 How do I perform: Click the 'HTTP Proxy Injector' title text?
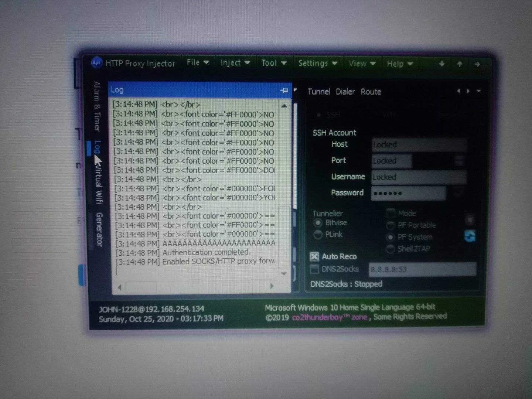[140, 64]
